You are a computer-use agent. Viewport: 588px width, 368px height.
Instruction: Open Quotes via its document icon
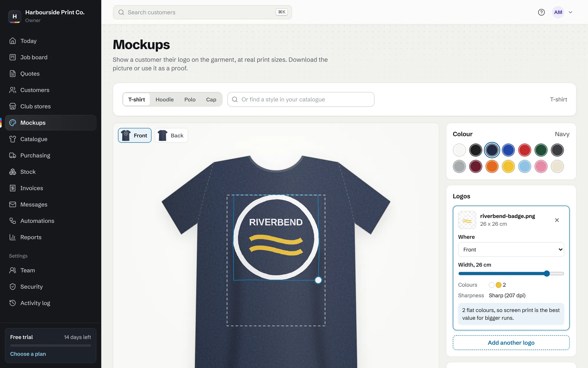[x=13, y=74]
